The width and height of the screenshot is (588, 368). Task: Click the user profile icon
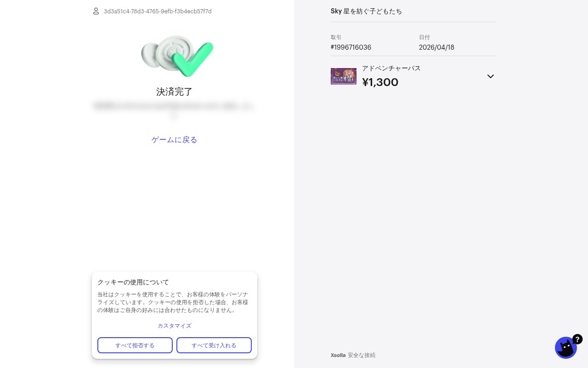96,11
